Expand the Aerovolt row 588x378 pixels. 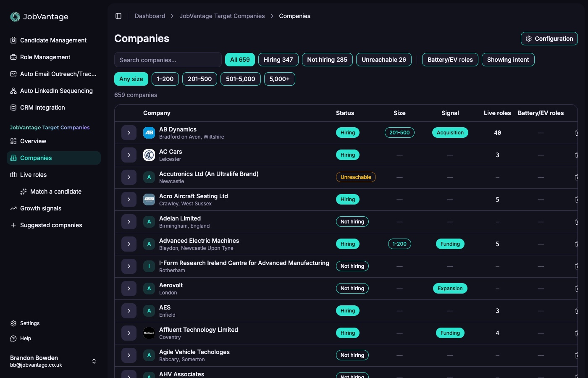click(x=129, y=289)
